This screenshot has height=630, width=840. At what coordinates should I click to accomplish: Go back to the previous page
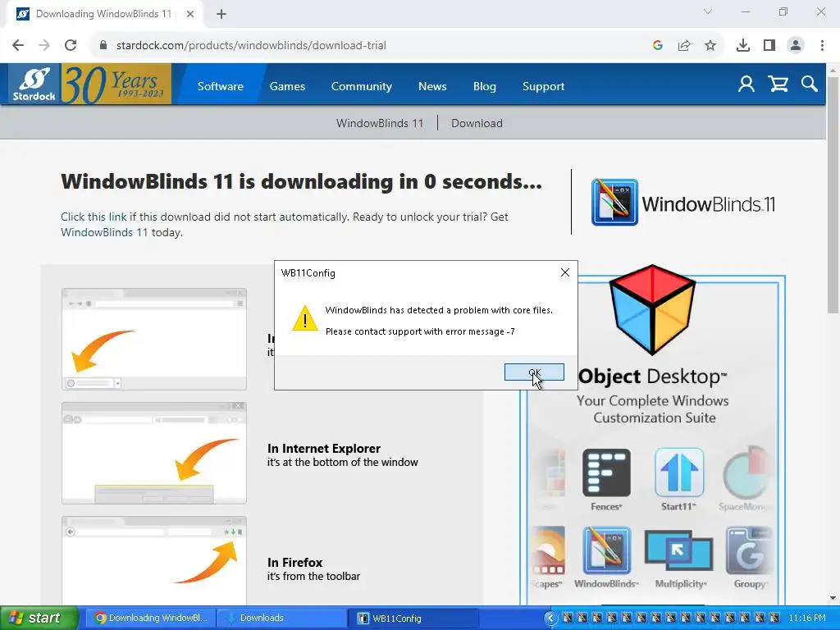coord(18,46)
